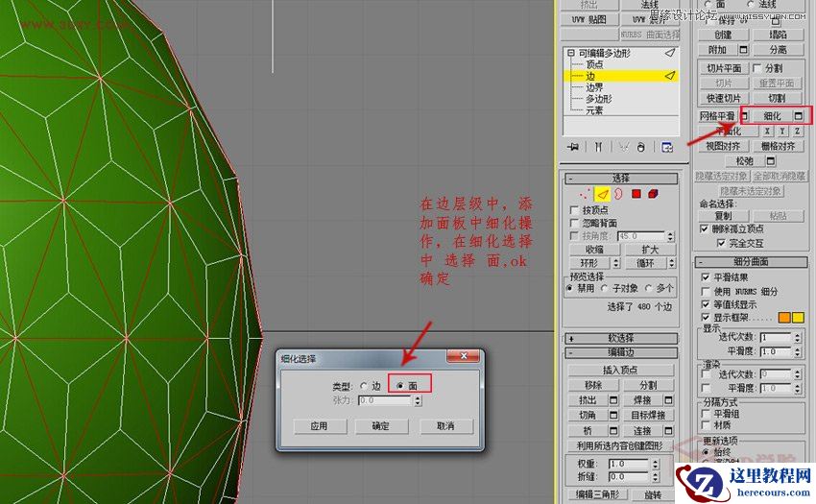This screenshot has height=504, width=816.
Task: Collapse the 细分曲面 rollout header
Action: click(x=751, y=261)
